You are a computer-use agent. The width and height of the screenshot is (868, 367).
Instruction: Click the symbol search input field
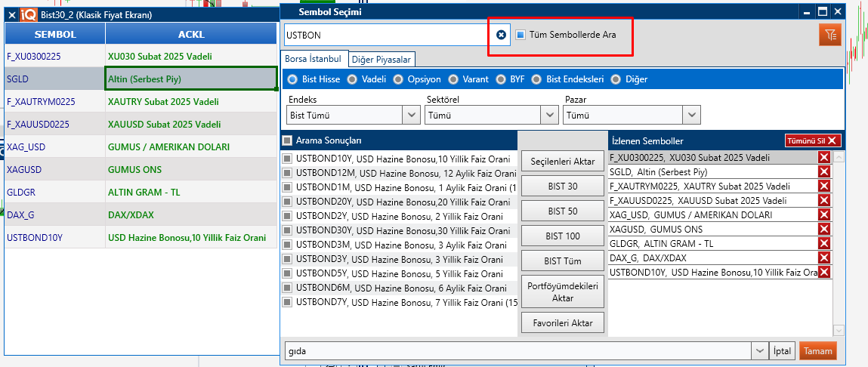385,35
